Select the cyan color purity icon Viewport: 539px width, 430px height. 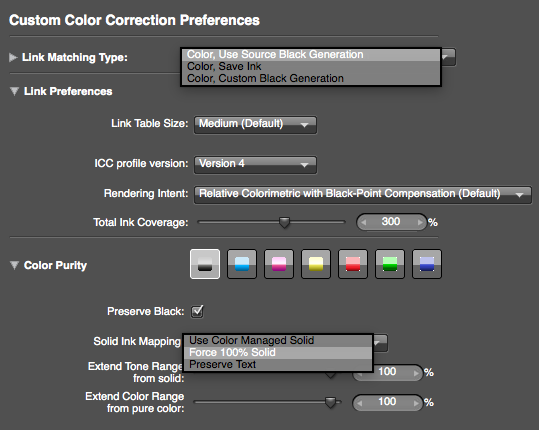(242, 264)
